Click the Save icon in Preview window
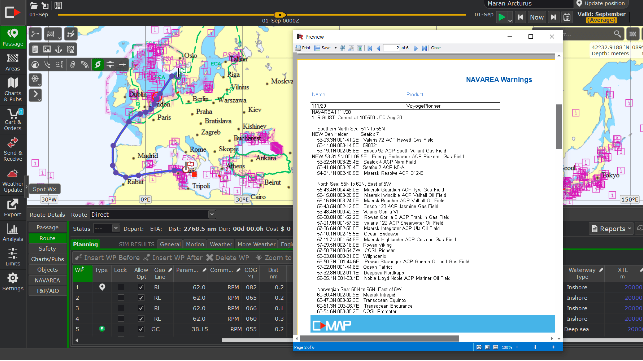Image resolution: width=643 pixels, height=361 pixels. [x=322, y=48]
